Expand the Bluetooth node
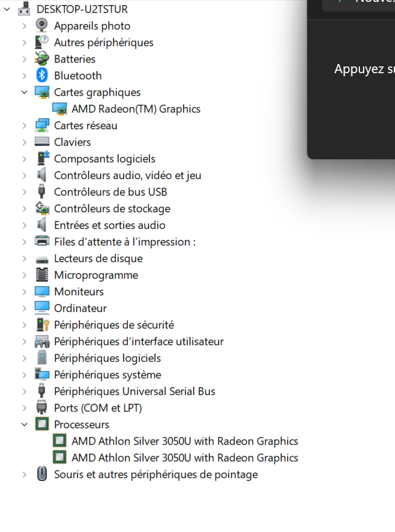Viewport: 395px width, 532px height. (x=25, y=76)
